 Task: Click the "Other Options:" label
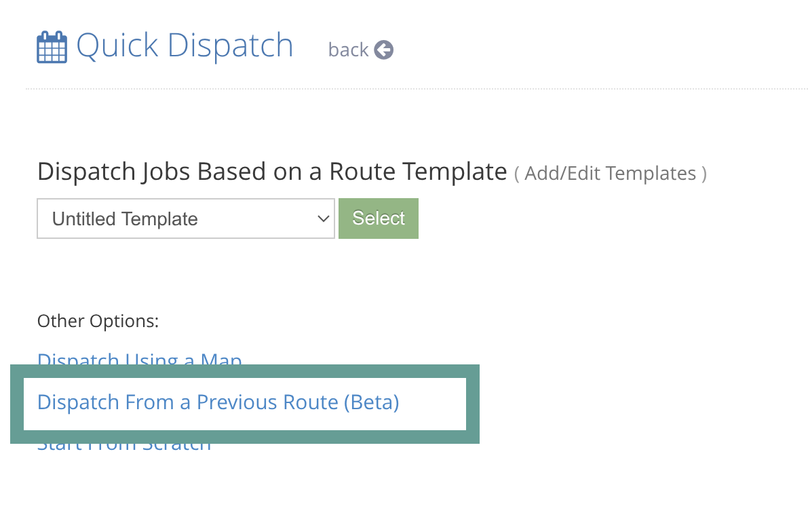[x=98, y=320]
